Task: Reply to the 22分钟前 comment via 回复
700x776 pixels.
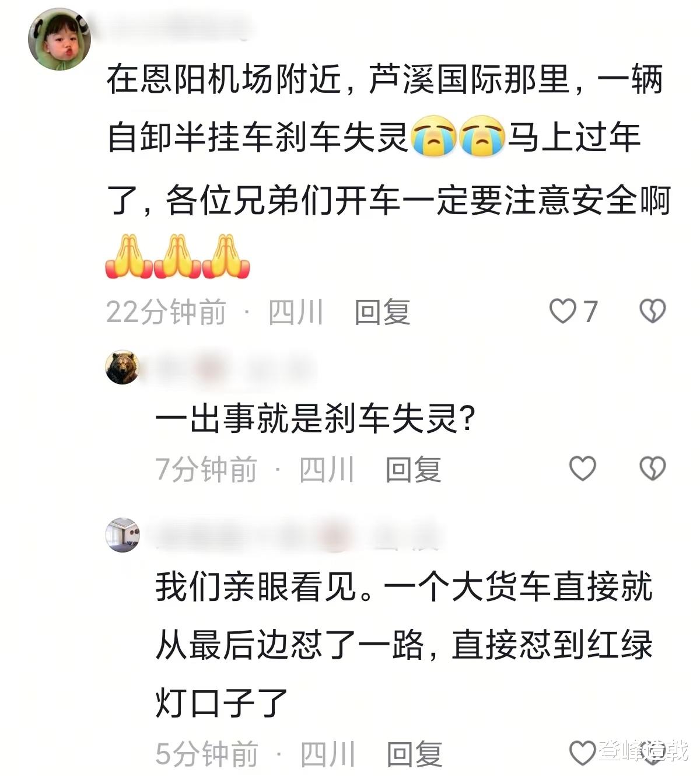Action: coord(383,312)
